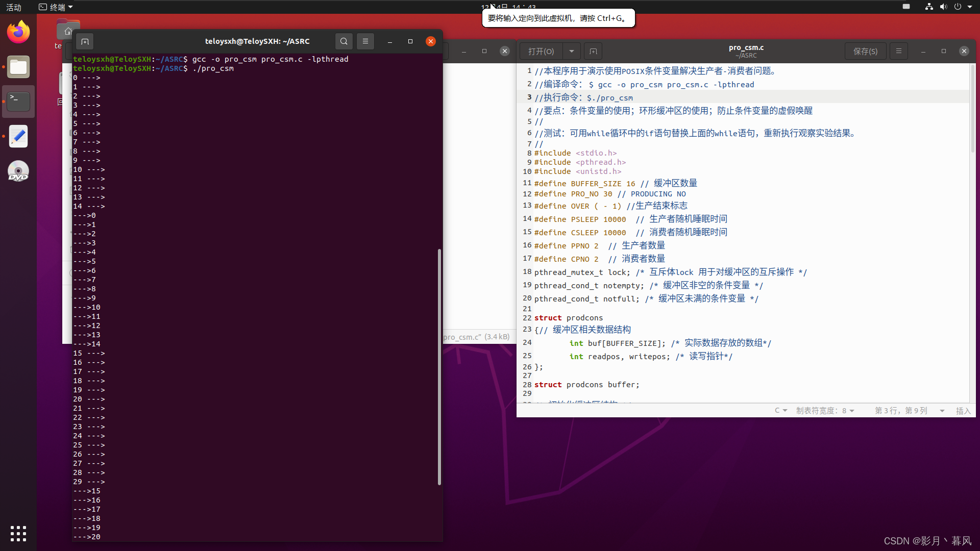
Task: Open the Terminal app menu in top bar
Action: pyautogui.click(x=56, y=7)
